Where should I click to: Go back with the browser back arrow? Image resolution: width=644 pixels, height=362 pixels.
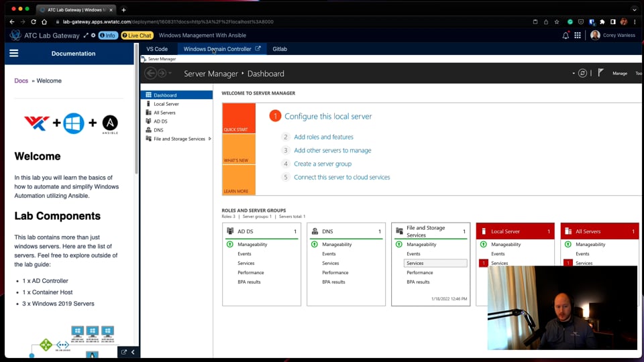click(x=12, y=21)
